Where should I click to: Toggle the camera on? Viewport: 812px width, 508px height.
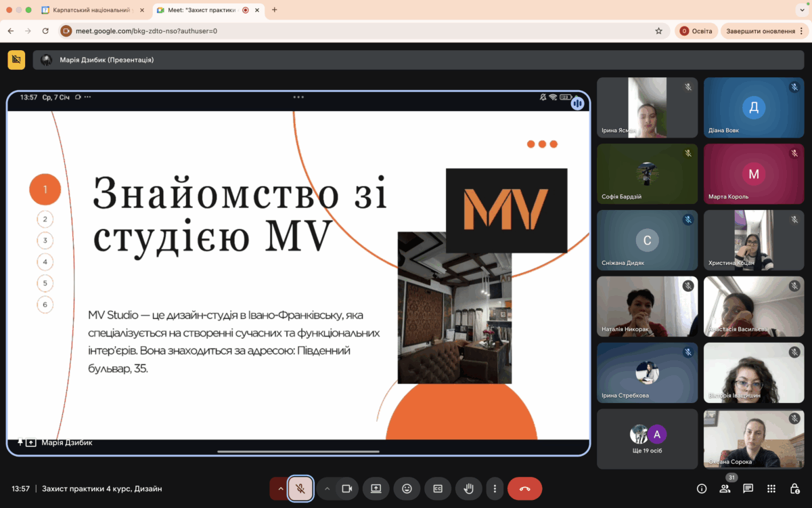347,488
